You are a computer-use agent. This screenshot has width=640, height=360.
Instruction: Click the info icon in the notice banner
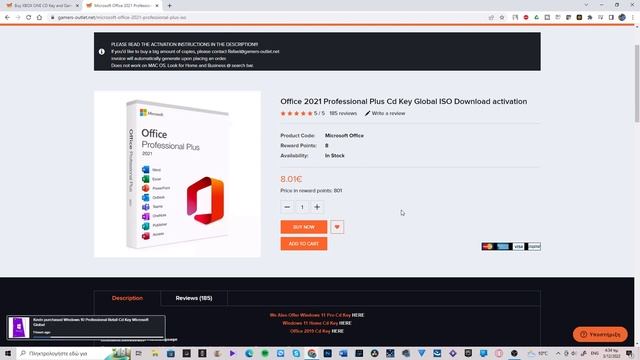coord(102,52)
